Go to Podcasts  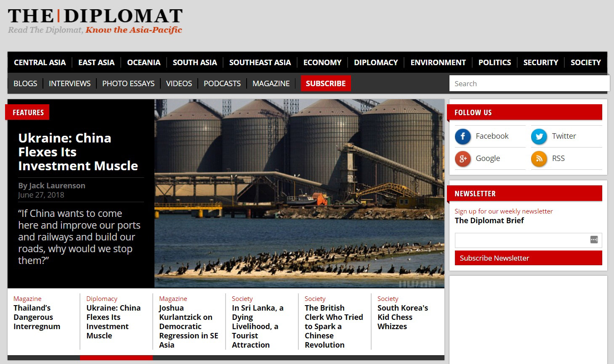[222, 83]
